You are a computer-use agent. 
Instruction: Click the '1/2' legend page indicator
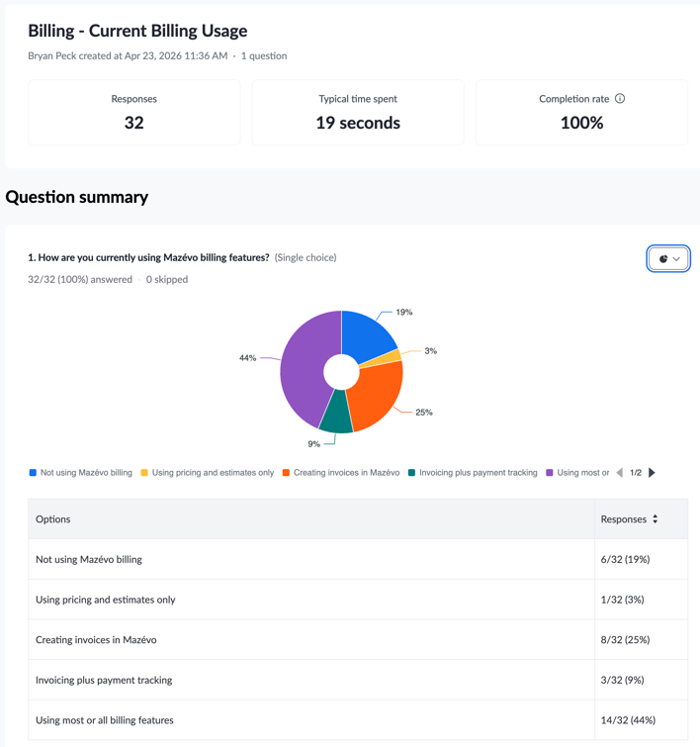(x=636, y=473)
